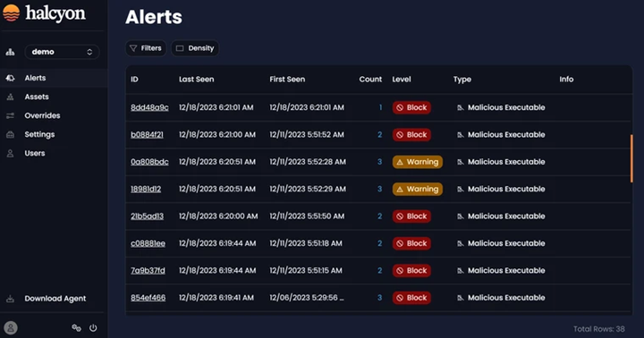Viewport: 644px width, 338px height.
Task: Click Block badge in 21b5ad13 row
Action: 411,216
